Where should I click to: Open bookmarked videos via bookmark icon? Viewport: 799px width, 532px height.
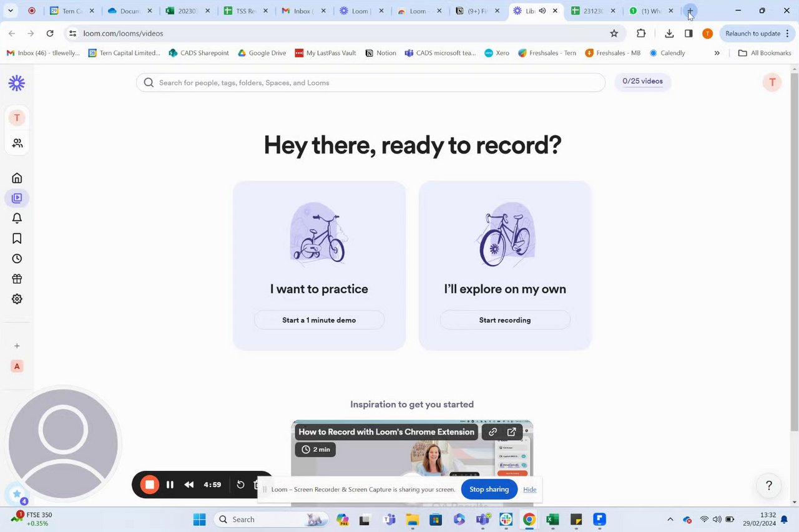[17, 238]
